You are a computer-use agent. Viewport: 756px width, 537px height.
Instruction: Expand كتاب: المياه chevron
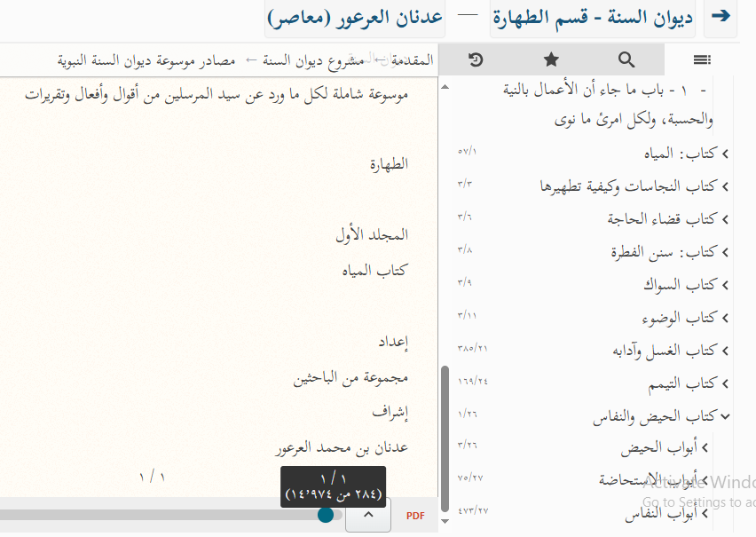tap(725, 154)
